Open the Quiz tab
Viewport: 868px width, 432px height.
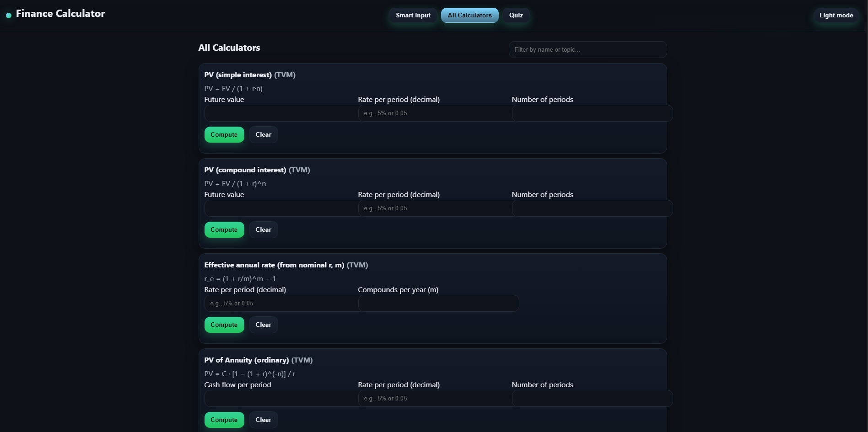[516, 15]
